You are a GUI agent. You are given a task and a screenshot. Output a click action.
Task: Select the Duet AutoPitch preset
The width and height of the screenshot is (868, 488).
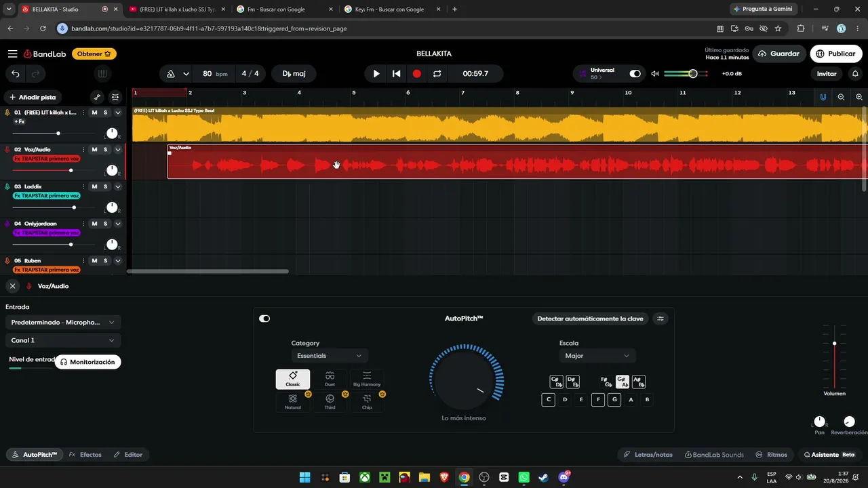click(x=330, y=380)
